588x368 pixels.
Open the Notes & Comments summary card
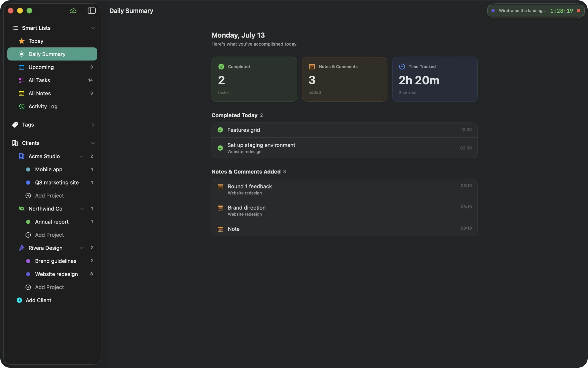345,79
